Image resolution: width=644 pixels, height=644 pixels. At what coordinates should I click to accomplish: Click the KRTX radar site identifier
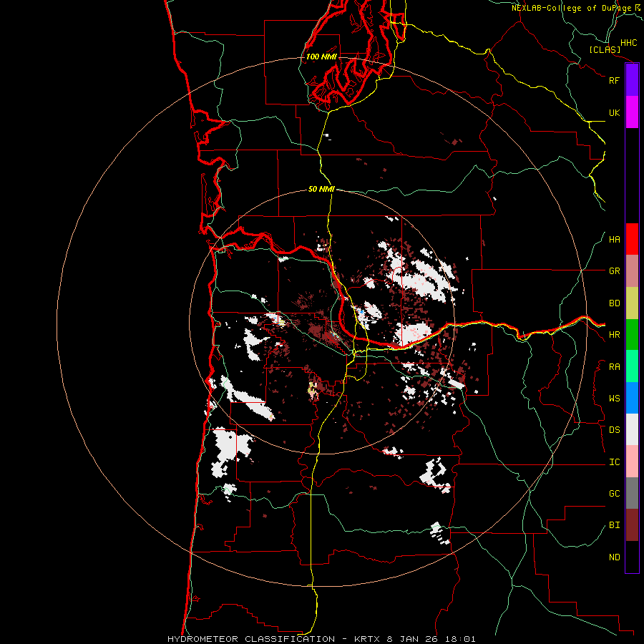pos(369,639)
